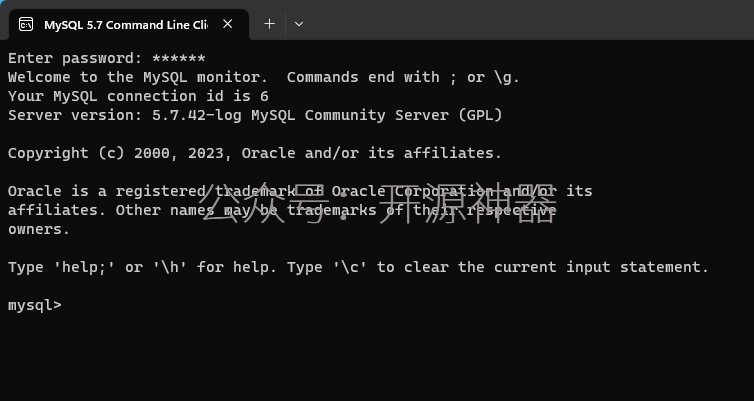
Task: Select the MySQL 5.7 Command Line Client tab title
Action: click(x=126, y=25)
